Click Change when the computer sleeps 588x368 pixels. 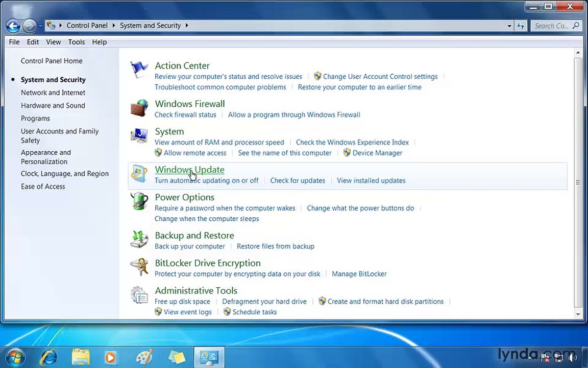pyautogui.click(x=207, y=219)
